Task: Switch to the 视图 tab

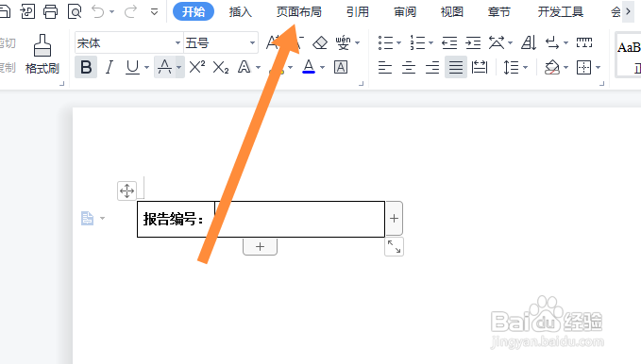Action: tap(452, 12)
